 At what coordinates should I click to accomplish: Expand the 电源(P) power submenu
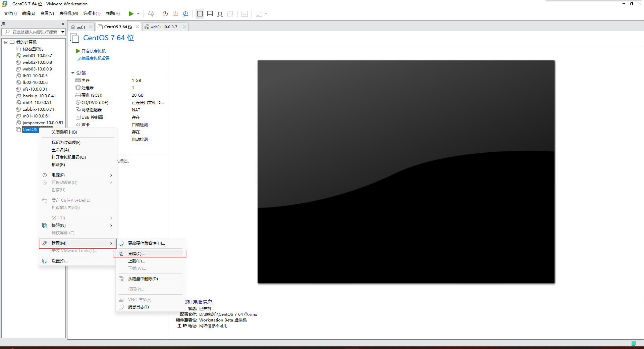[78, 175]
